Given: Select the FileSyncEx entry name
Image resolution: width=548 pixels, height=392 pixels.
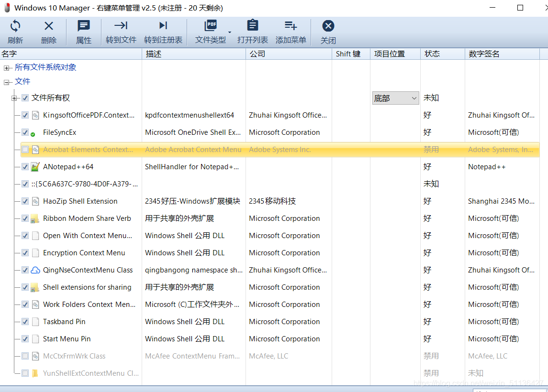Looking at the screenshot, I should (59, 132).
